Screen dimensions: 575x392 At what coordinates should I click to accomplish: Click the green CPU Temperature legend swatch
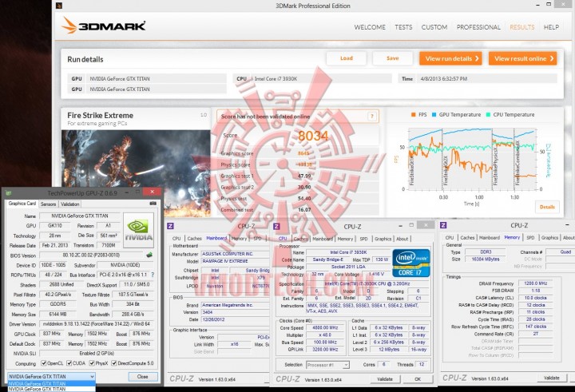pos(488,115)
